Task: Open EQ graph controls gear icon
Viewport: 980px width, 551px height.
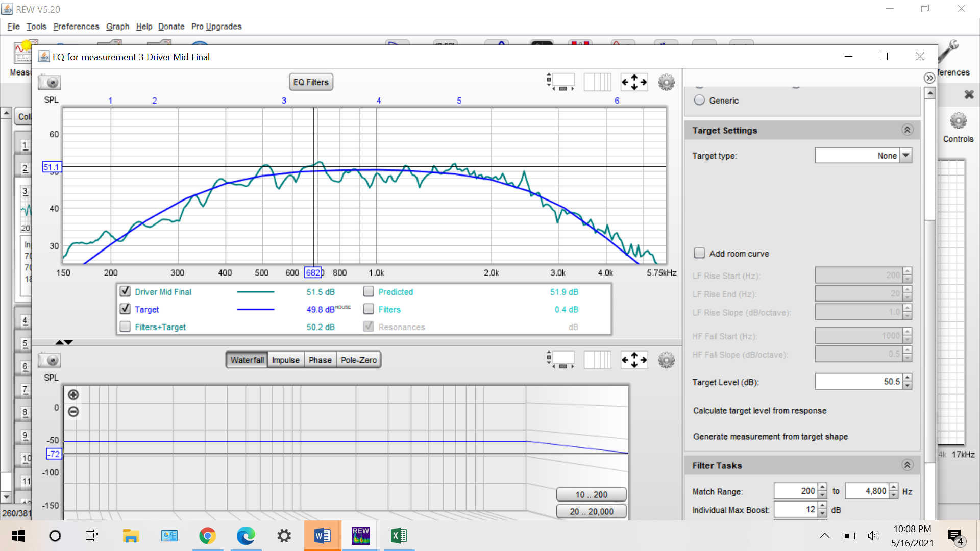Action: click(x=666, y=82)
